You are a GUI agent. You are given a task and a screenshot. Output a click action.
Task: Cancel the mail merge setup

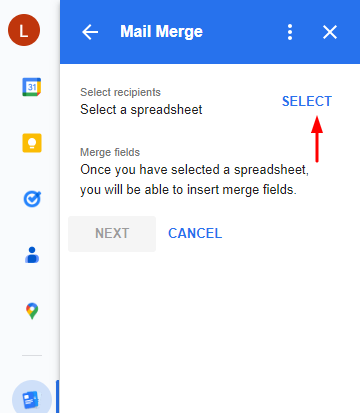pyautogui.click(x=195, y=233)
